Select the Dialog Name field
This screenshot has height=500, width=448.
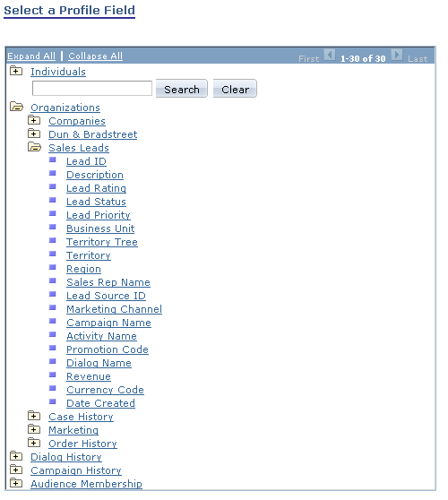pyautogui.click(x=99, y=363)
